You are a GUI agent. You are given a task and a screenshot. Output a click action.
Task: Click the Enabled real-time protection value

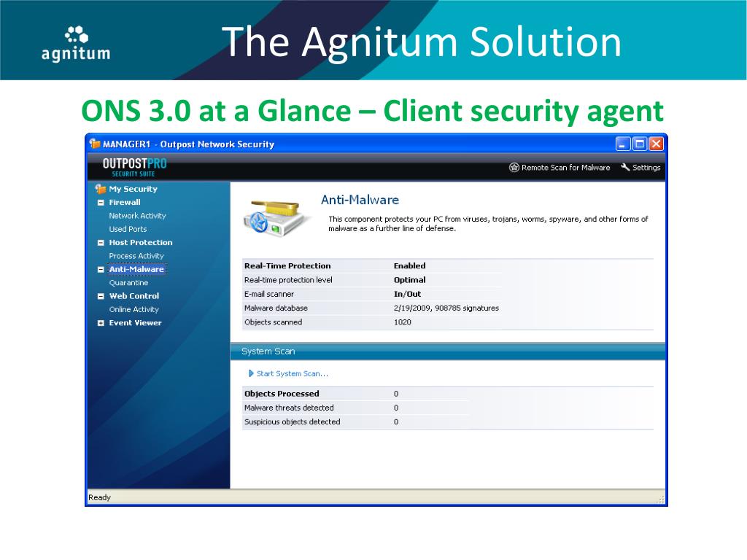click(x=409, y=265)
